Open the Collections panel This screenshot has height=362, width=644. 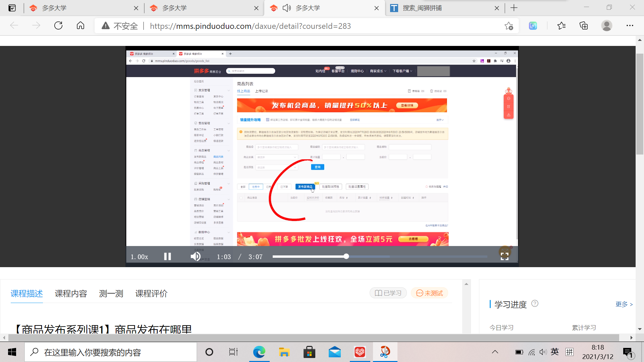[x=584, y=26]
